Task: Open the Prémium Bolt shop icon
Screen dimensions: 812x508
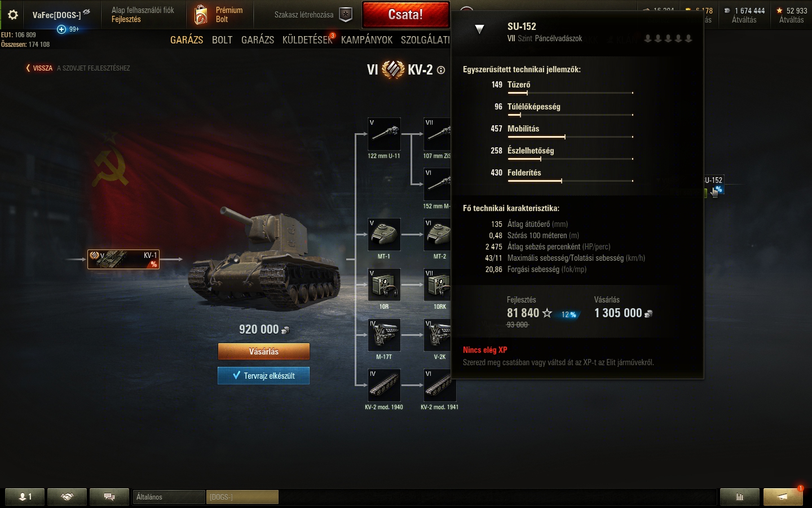Action: coord(201,15)
